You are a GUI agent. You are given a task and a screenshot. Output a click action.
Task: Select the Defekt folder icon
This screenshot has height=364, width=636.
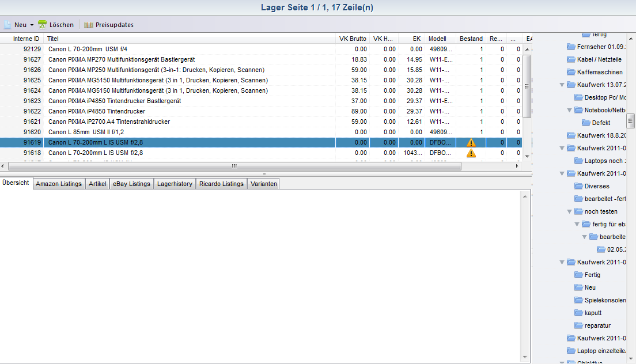(586, 123)
